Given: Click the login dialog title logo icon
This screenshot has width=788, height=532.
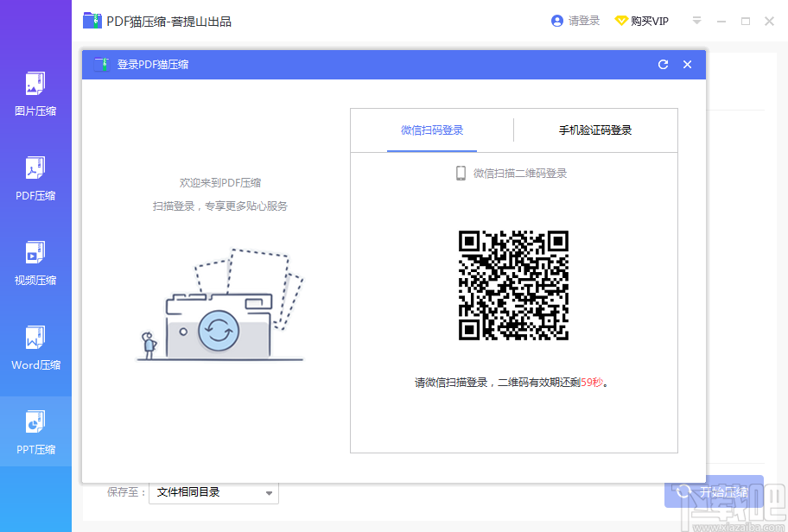Looking at the screenshot, I should click(102, 64).
